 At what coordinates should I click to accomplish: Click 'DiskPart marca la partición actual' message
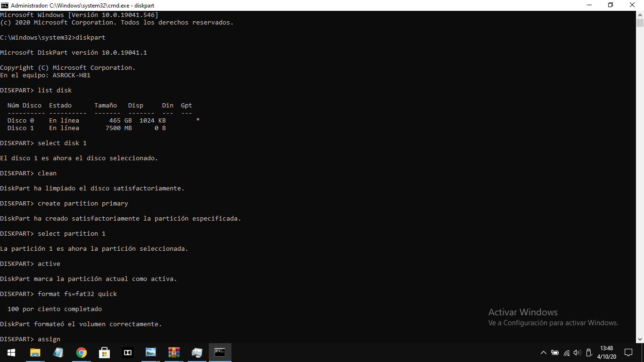89,279
